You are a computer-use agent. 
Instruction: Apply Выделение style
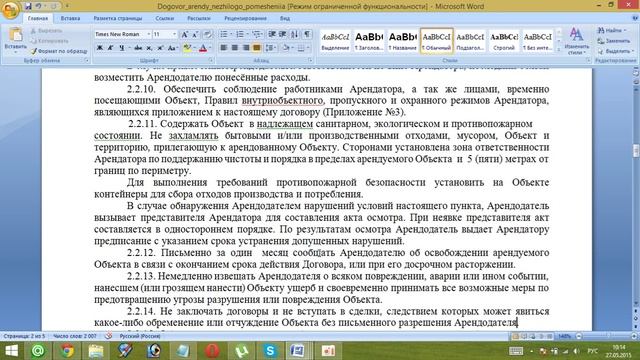[x=335, y=40]
